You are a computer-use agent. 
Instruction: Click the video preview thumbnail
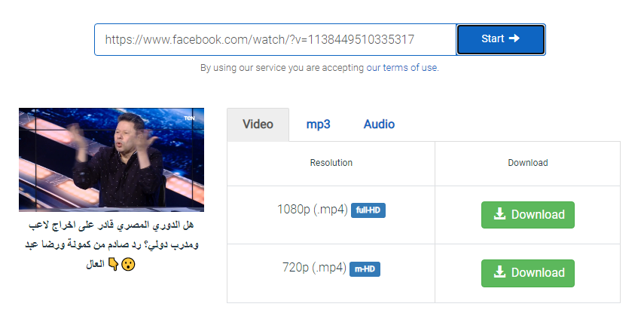click(111, 159)
